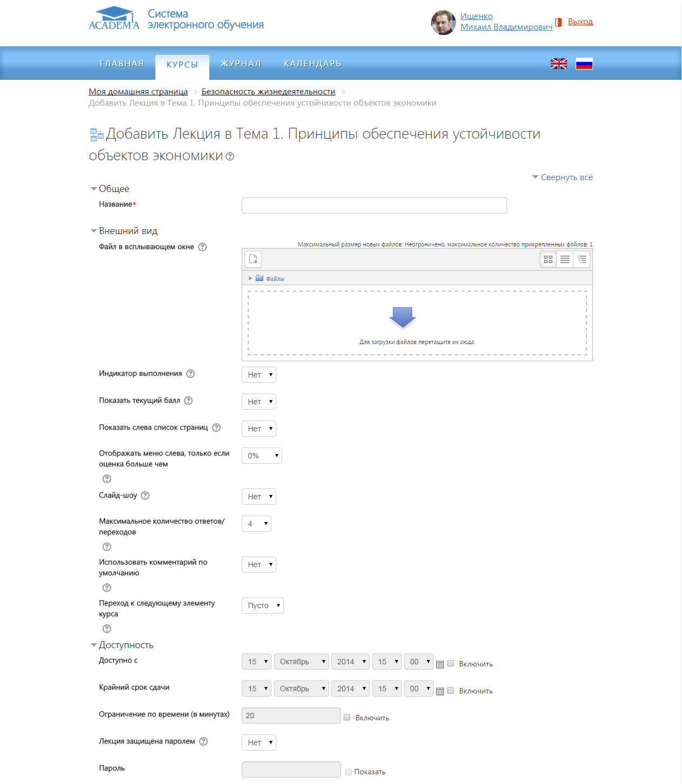Enable the Доступно с date checkbox
Image resolution: width=682 pixels, height=784 pixels.
(451, 664)
